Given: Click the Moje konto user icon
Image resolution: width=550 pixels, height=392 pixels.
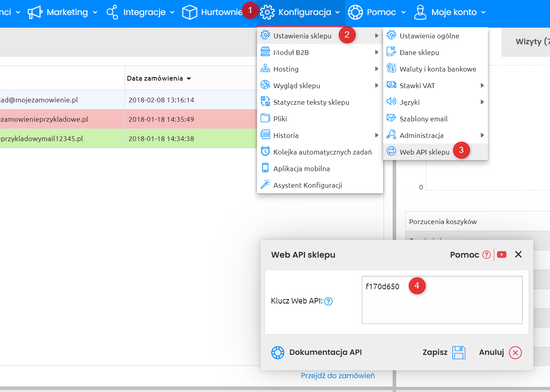Looking at the screenshot, I should 420,12.
